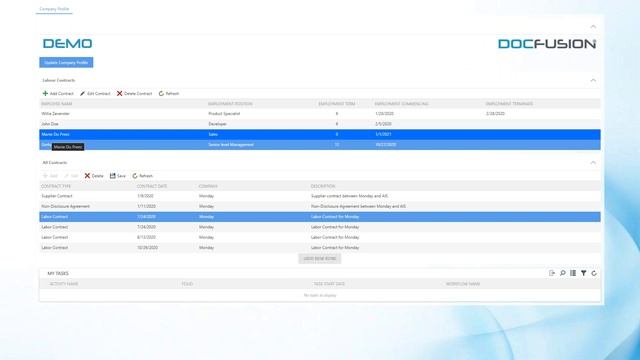This screenshot has height=360, width=640.
Task: Click Update Company Profile button
Action: [66, 62]
